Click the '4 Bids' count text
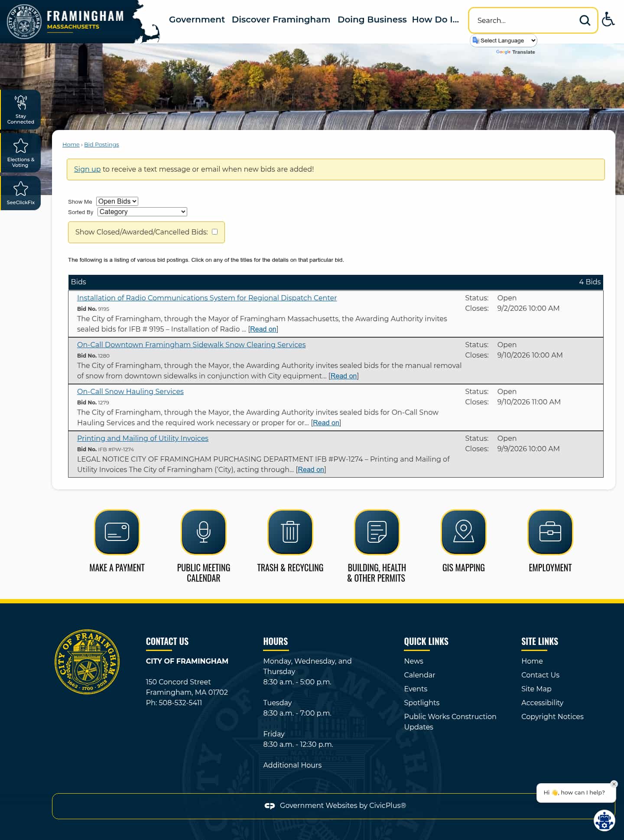This screenshot has width=624, height=840. [x=590, y=282]
